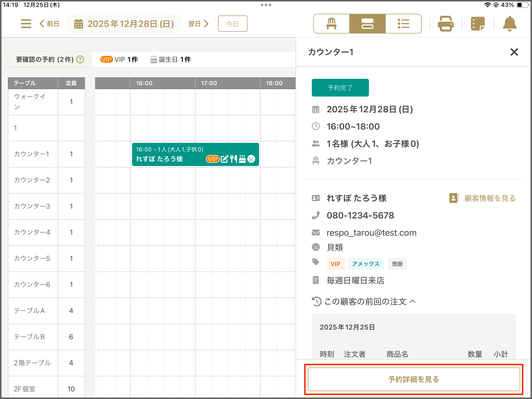532x399 pixels.
Task: Switch to seat layout view
Action: (331, 24)
